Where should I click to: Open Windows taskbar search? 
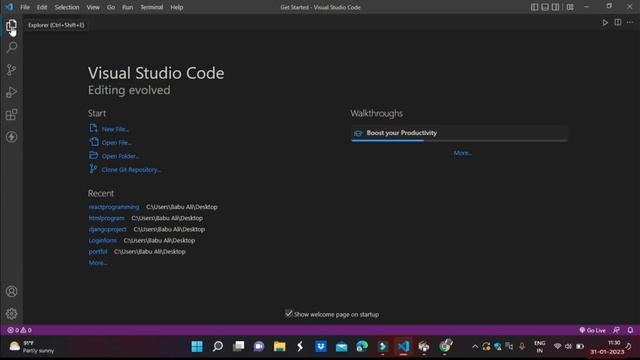click(x=218, y=347)
